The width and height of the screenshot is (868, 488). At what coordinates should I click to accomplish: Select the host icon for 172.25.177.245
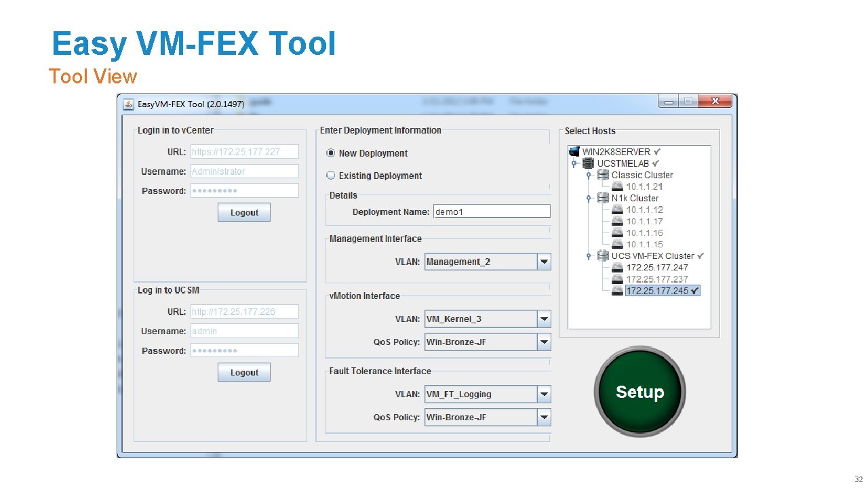click(617, 290)
